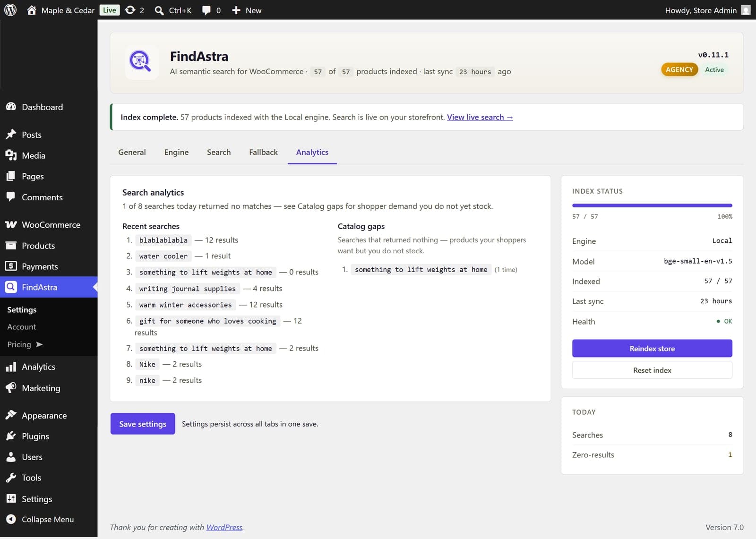Click 'writing journal supplies' search query
756x539 pixels.
click(x=187, y=289)
